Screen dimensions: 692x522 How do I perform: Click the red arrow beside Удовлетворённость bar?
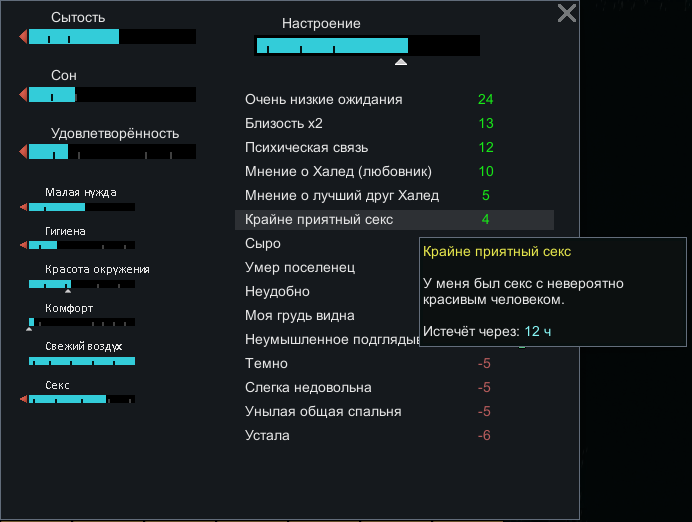(x=23, y=152)
